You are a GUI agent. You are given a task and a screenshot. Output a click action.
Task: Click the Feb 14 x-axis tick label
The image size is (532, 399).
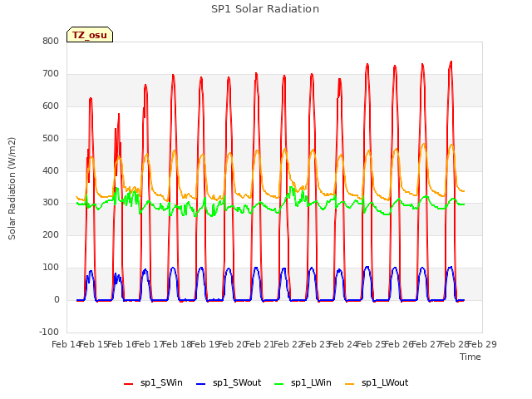66,344
